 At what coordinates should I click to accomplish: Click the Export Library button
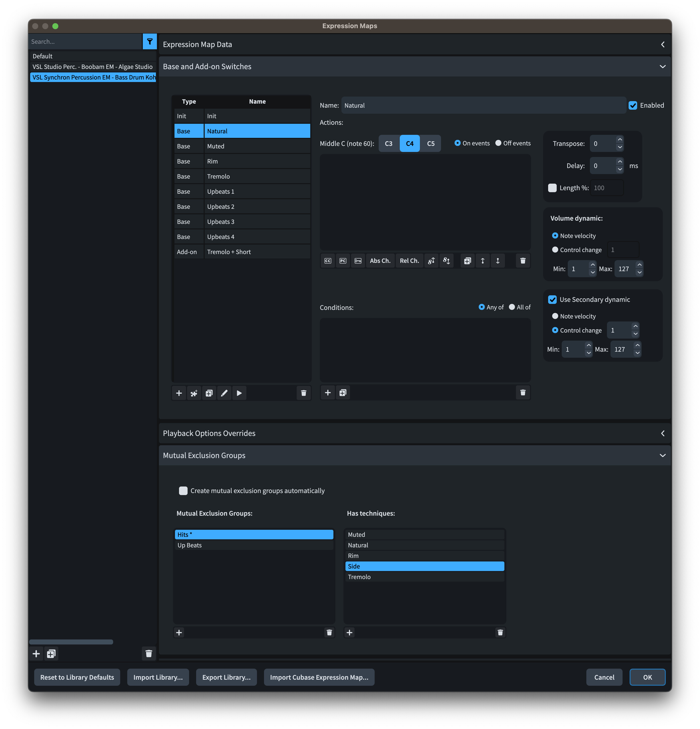[226, 677]
